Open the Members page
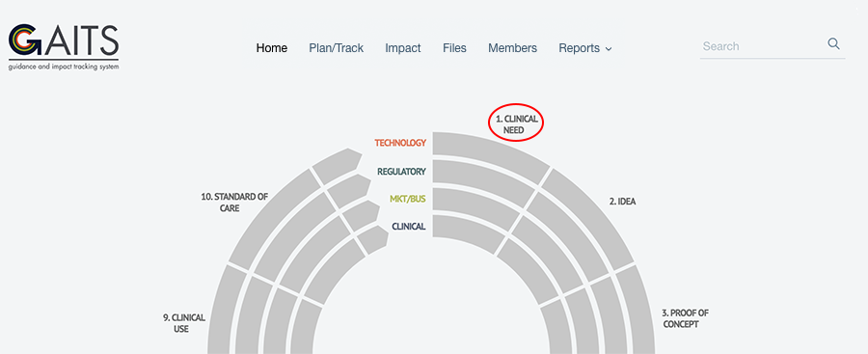Viewport: 868px width, 354px height. (513, 48)
